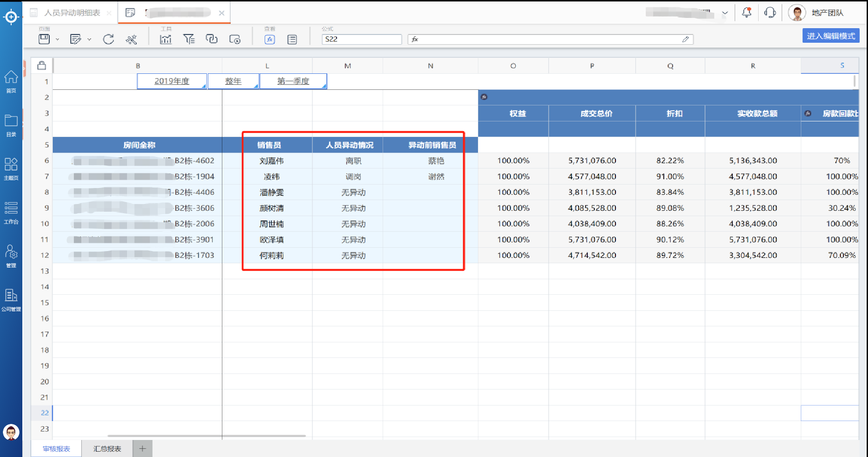Viewport: 868px width, 457px height.
Task: Open the 2019年度 year dropdown
Action: pos(172,81)
